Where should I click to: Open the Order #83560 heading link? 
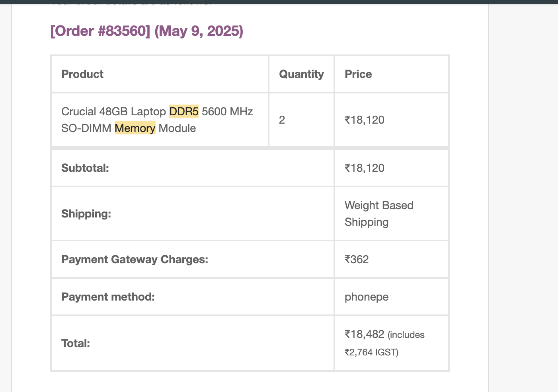tap(146, 31)
